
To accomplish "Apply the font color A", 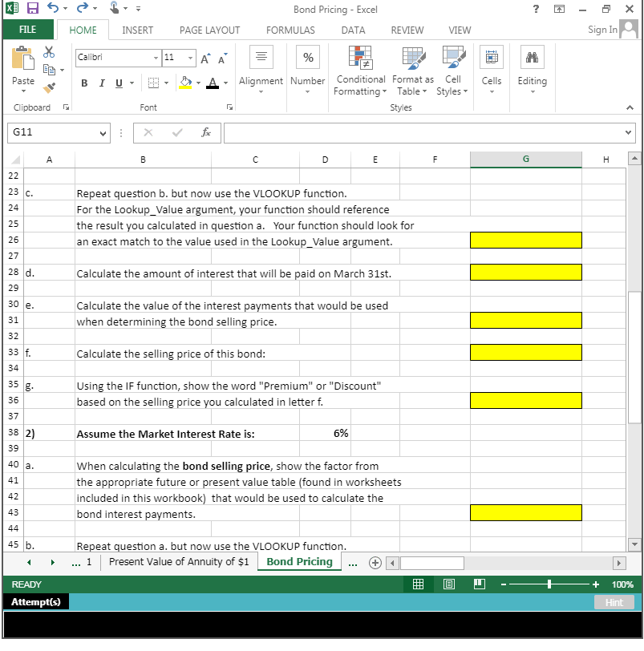I will tap(213, 83).
